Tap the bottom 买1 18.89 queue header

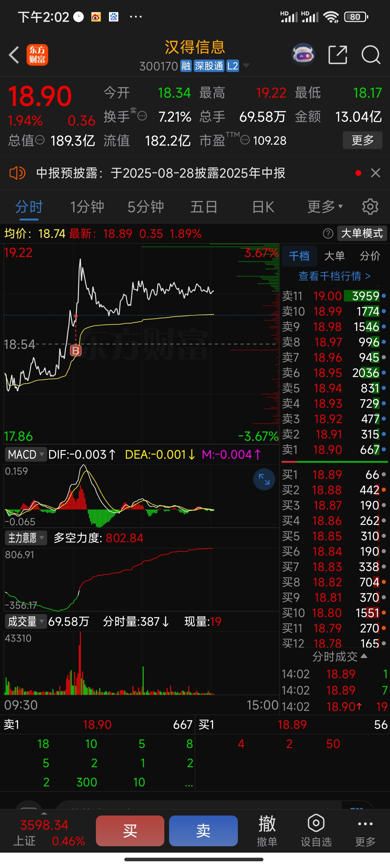coord(293,725)
